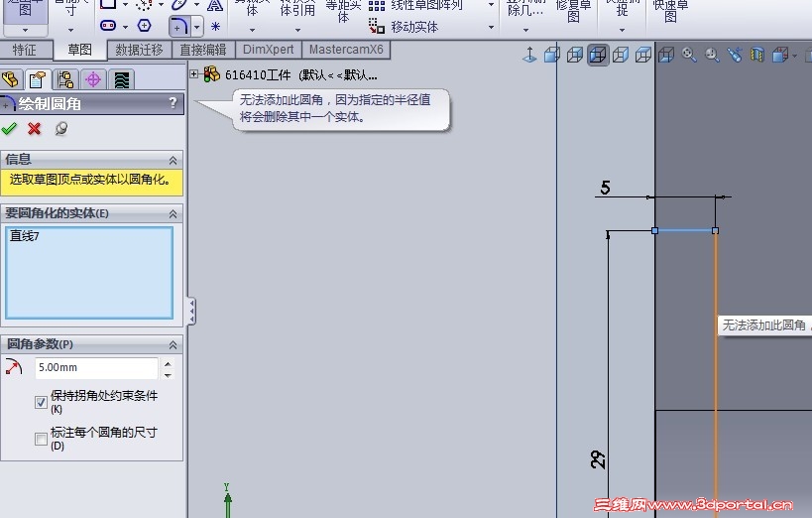Open fillet help question mark

pos(173,103)
